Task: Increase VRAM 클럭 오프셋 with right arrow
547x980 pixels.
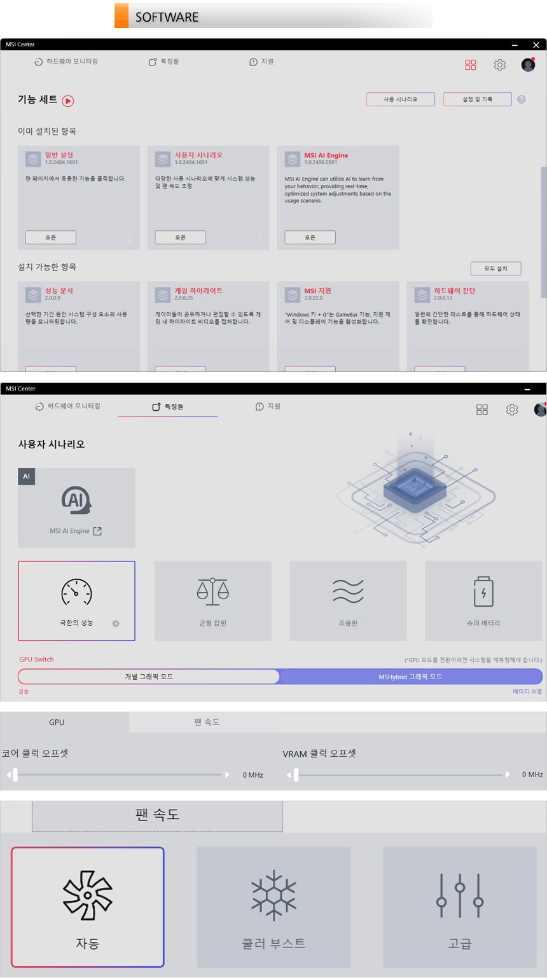Action: click(508, 775)
